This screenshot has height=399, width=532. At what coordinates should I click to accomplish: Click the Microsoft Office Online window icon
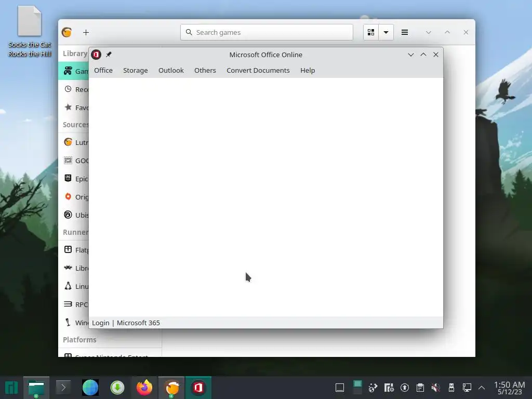(96, 54)
